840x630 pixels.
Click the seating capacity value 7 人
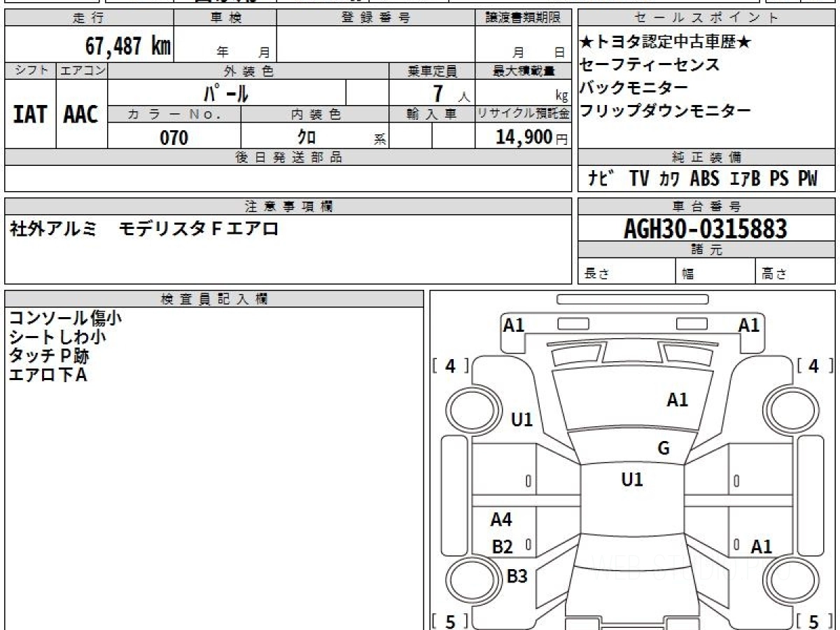451,93
